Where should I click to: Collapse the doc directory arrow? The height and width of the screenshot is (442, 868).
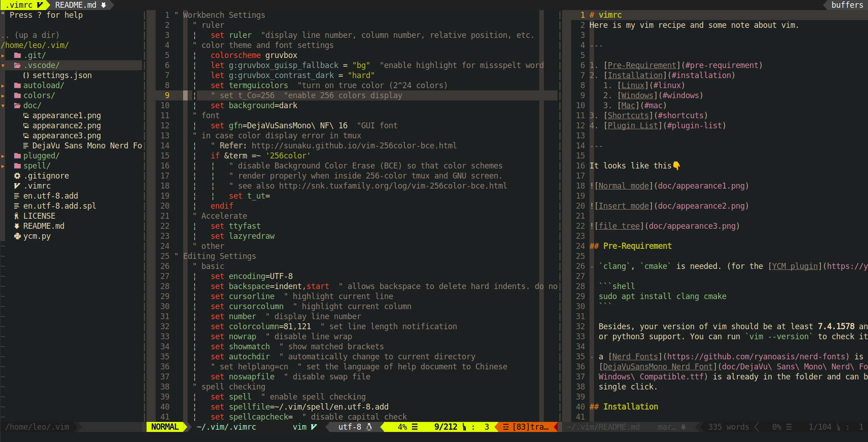pyautogui.click(x=3, y=105)
